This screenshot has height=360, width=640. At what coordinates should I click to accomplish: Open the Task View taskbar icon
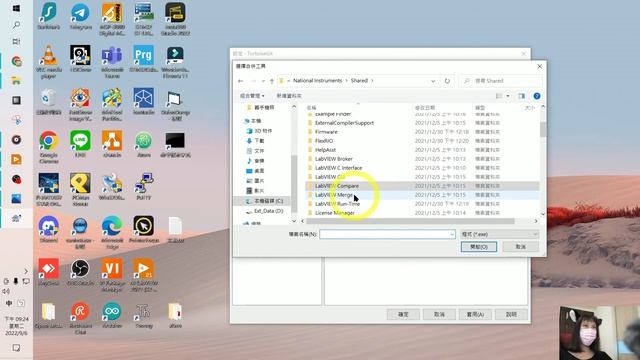coord(16,42)
